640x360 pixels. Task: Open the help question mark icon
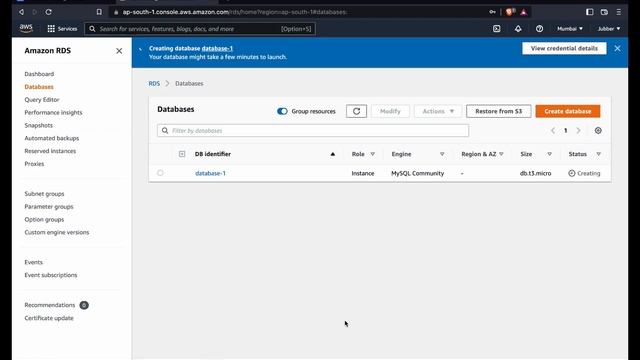[539, 29]
